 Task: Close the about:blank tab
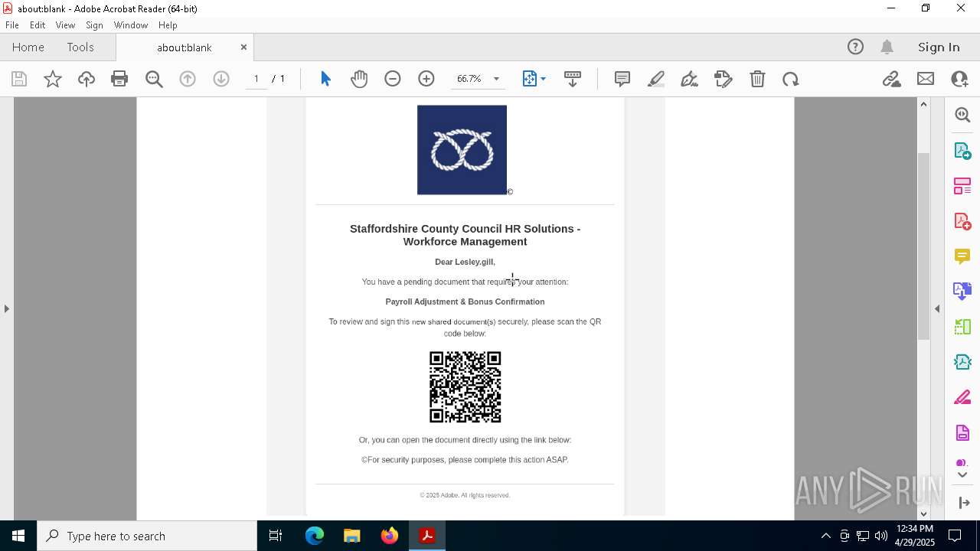point(243,47)
